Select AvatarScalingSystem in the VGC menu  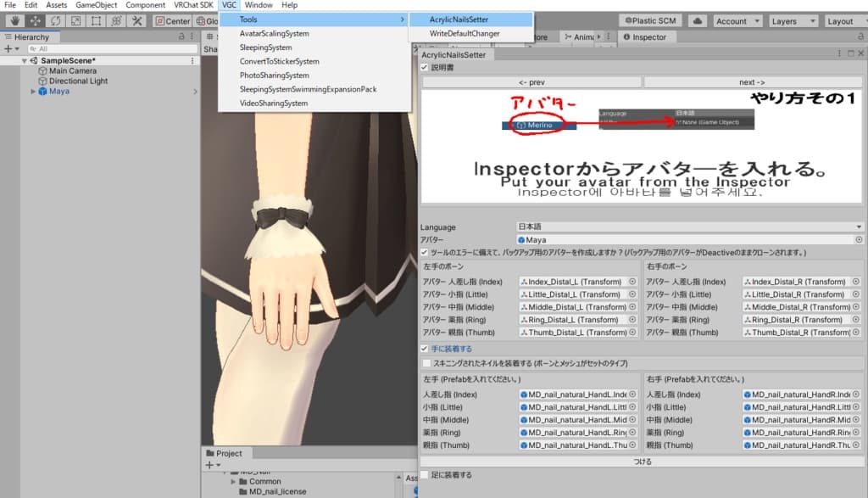(274, 34)
